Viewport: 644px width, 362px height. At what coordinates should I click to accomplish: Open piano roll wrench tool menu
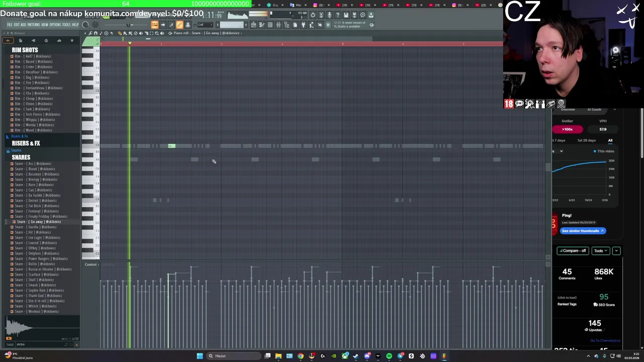coord(91,33)
